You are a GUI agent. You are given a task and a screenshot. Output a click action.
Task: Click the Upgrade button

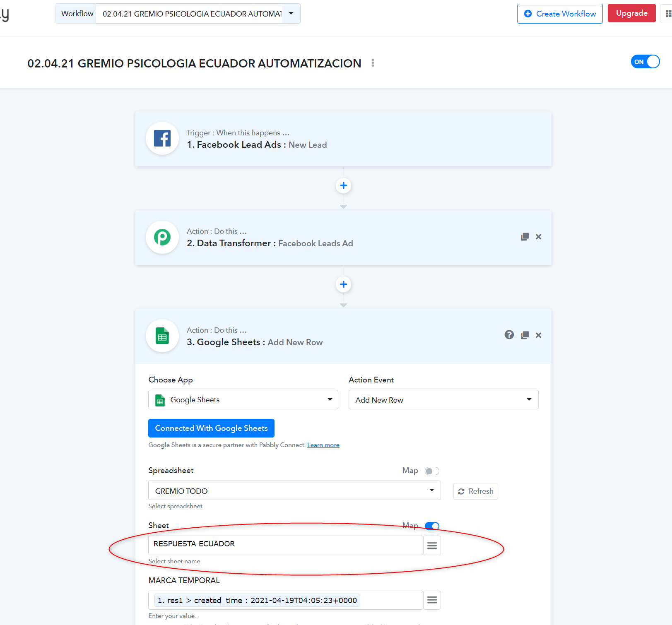(x=631, y=13)
